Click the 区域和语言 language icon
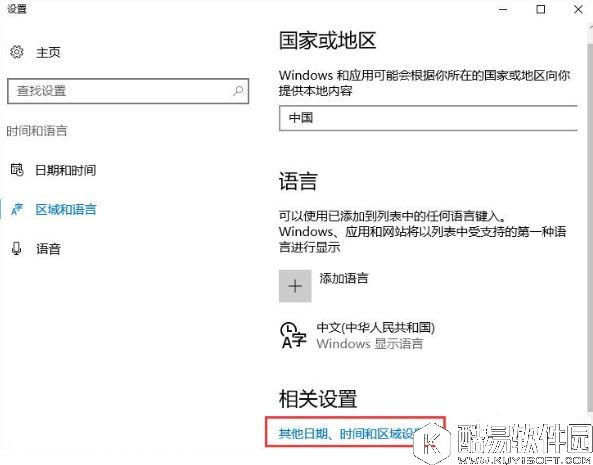This screenshot has height=465, width=593. (17, 209)
